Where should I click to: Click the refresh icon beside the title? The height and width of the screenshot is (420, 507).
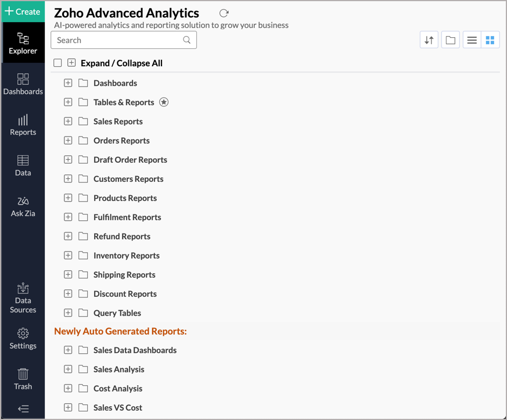pos(224,13)
